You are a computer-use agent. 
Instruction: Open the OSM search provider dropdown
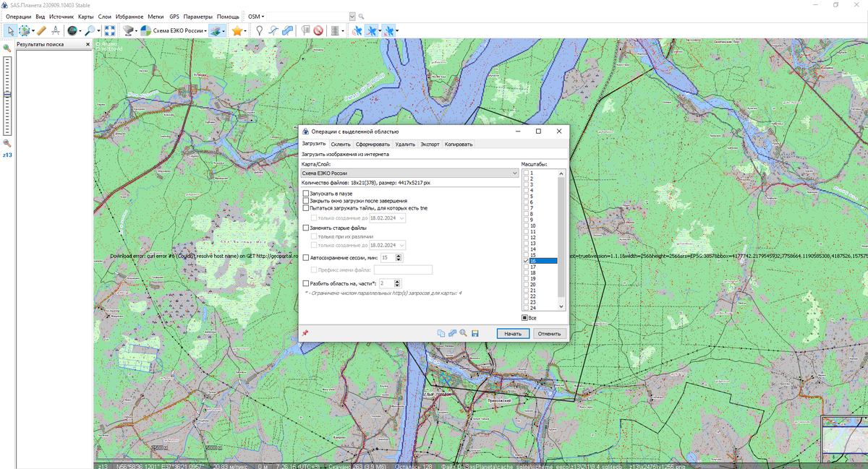pyautogui.click(x=255, y=16)
